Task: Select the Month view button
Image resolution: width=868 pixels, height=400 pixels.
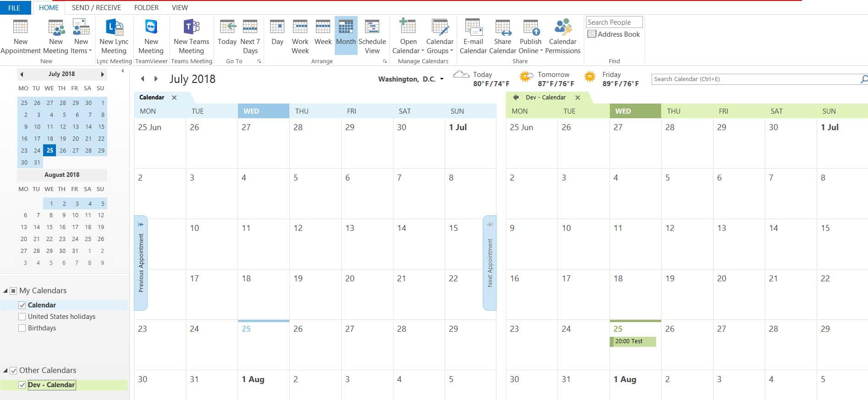Action: pyautogui.click(x=346, y=36)
